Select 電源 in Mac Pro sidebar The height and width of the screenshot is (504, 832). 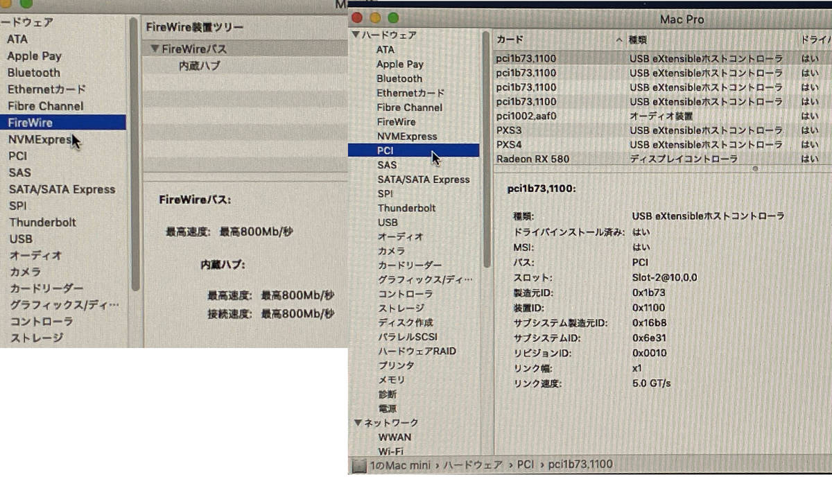click(387, 409)
